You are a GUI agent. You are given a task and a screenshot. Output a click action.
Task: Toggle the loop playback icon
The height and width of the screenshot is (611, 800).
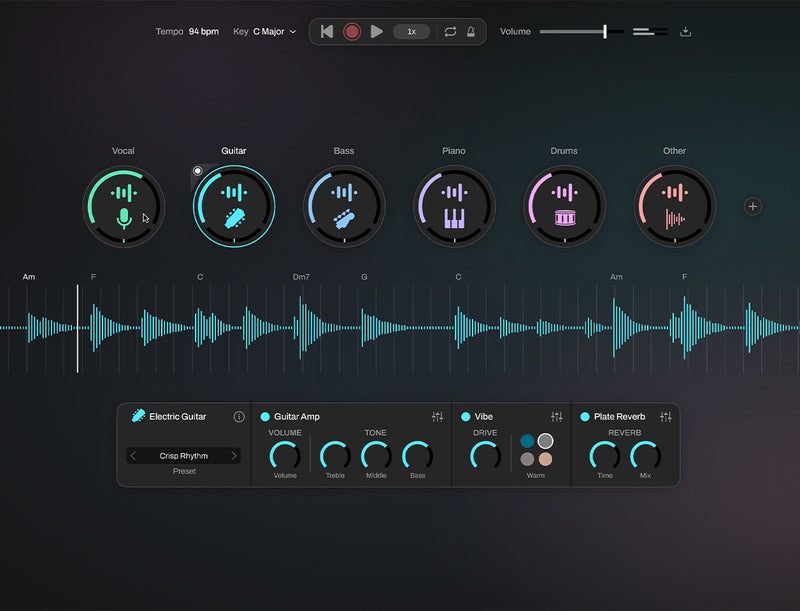(x=450, y=32)
